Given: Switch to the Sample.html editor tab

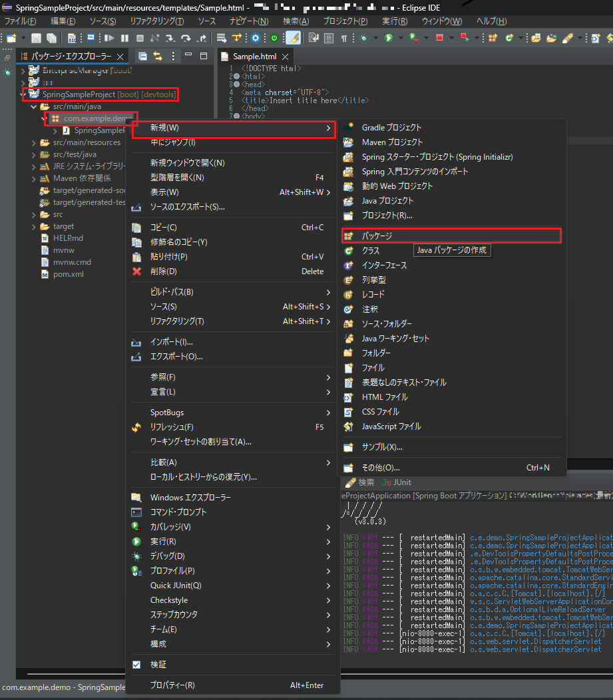Looking at the screenshot, I should [x=254, y=57].
